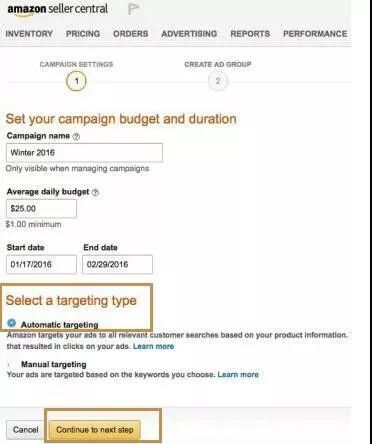Click the Average daily budget help icon
Image resolution: width=372 pixels, height=444 pixels.
pyautogui.click(x=95, y=192)
